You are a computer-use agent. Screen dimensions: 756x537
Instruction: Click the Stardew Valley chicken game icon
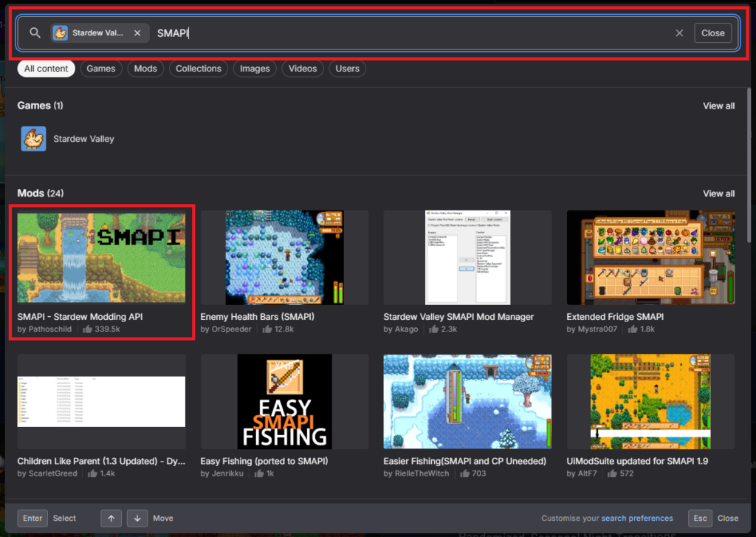click(33, 139)
